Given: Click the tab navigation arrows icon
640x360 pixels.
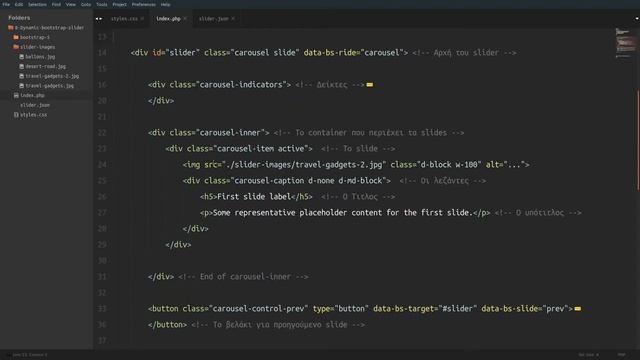Looking at the screenshot, I should 99,19.
